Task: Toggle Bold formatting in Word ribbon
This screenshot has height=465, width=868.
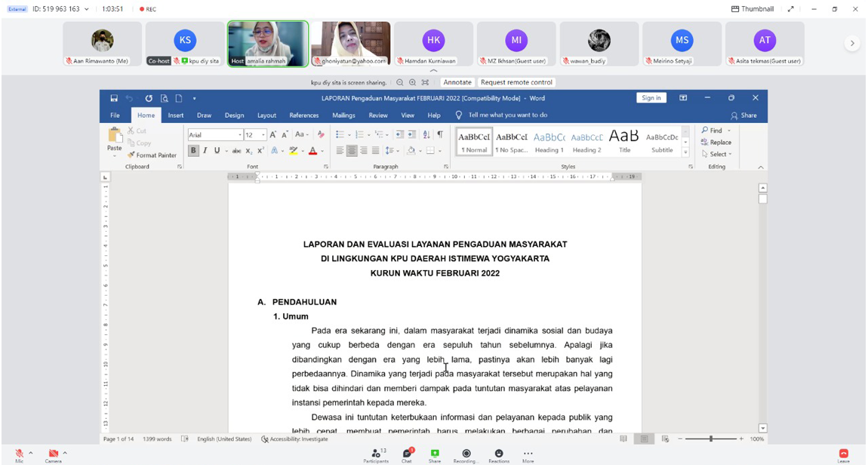Action: [x=193, y=151]
